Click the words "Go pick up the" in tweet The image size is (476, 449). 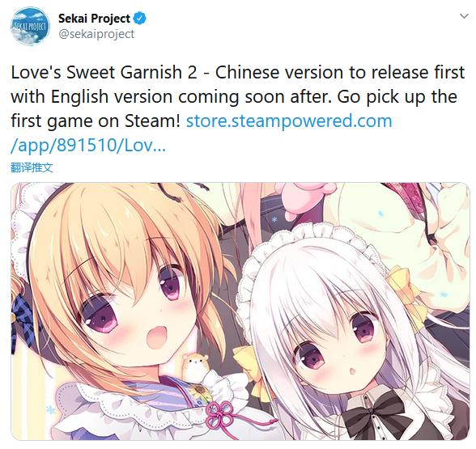pos(397,96)
